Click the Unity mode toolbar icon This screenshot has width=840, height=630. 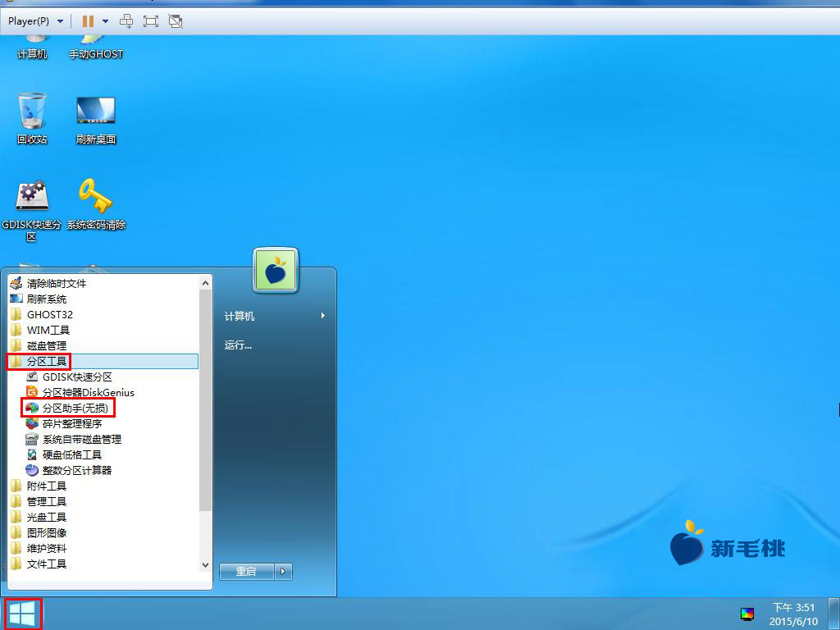[x=176, y=21]
